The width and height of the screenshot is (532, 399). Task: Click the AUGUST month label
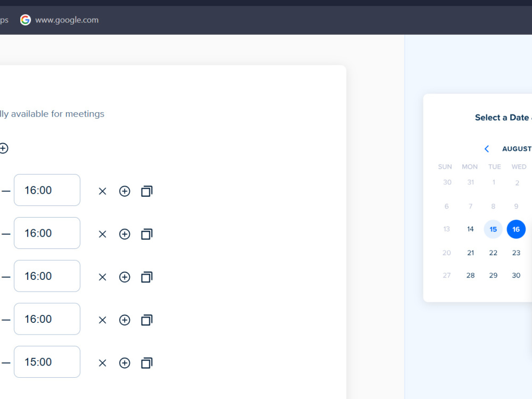517,148
